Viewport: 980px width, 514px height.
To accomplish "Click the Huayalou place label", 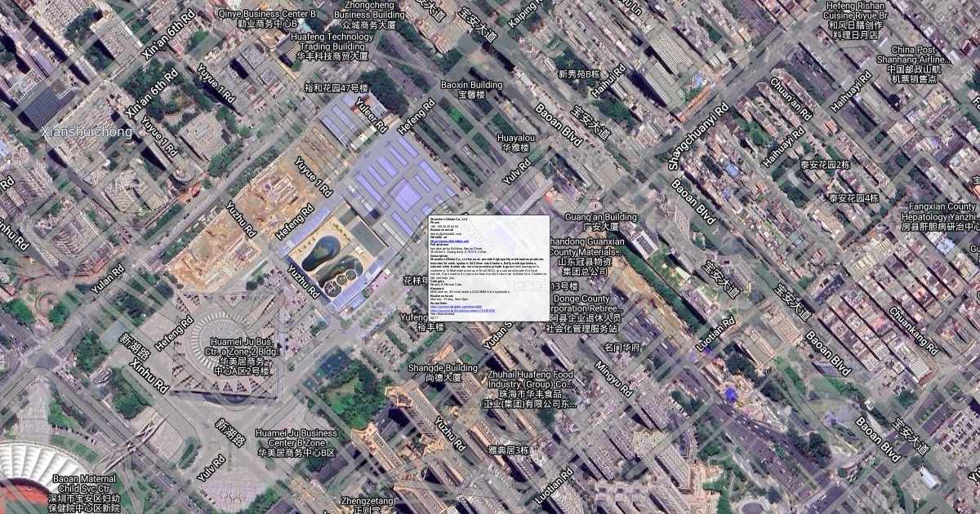I will [516, 143].
